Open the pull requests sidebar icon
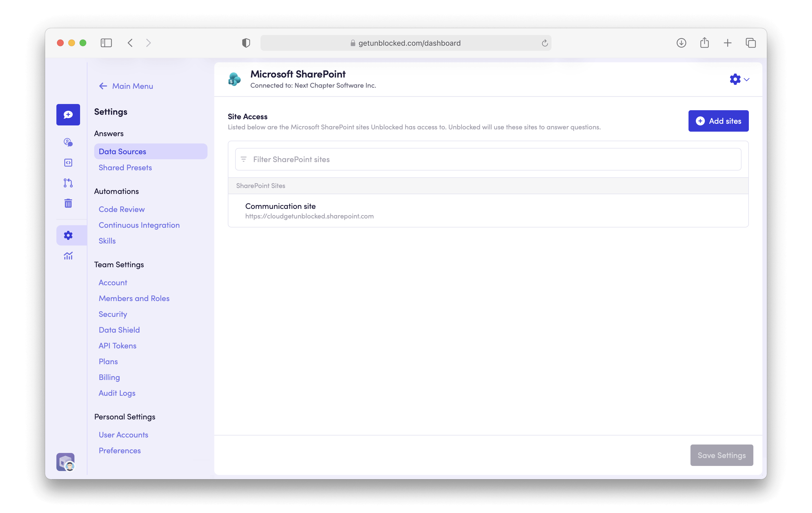The width and height of the screenshot is (812, 513). pos(68,183)
